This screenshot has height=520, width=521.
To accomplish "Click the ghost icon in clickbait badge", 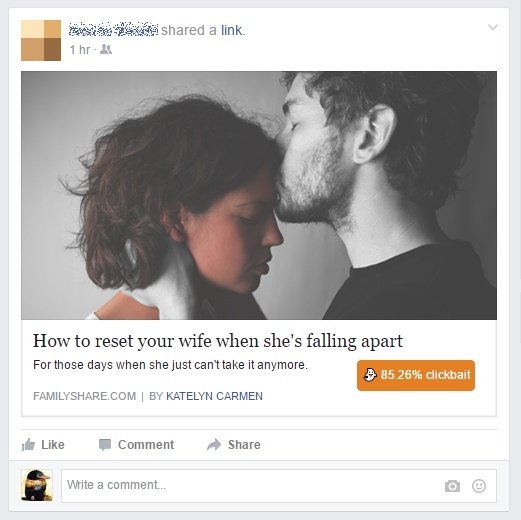I will (370, 375).
